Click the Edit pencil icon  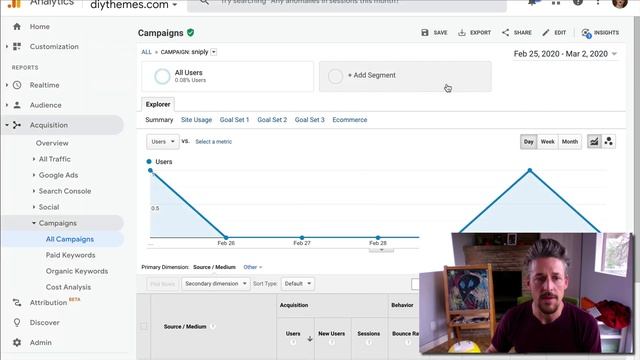546,32
